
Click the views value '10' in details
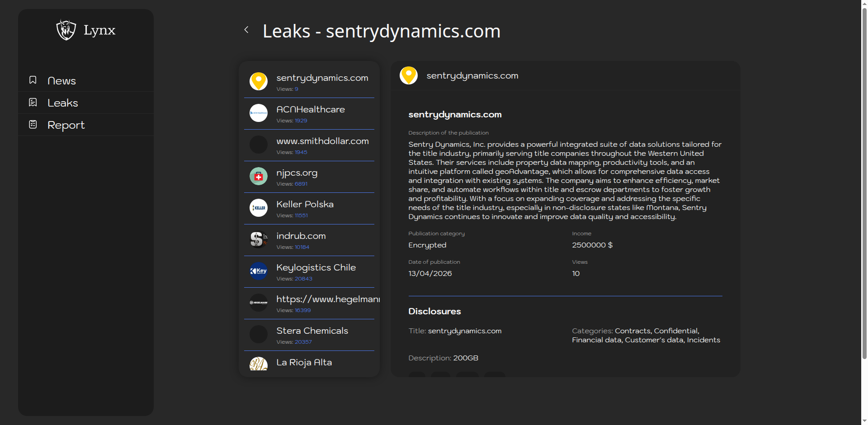click(x=576, y=273)
